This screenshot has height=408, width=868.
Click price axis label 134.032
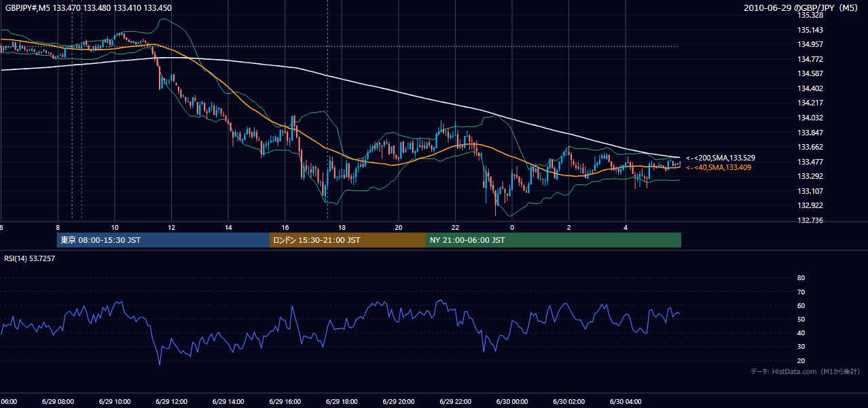point(811,118)
